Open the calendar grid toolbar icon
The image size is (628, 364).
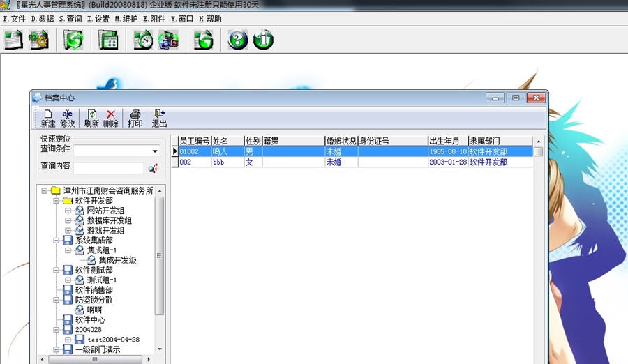pos(108,40)
